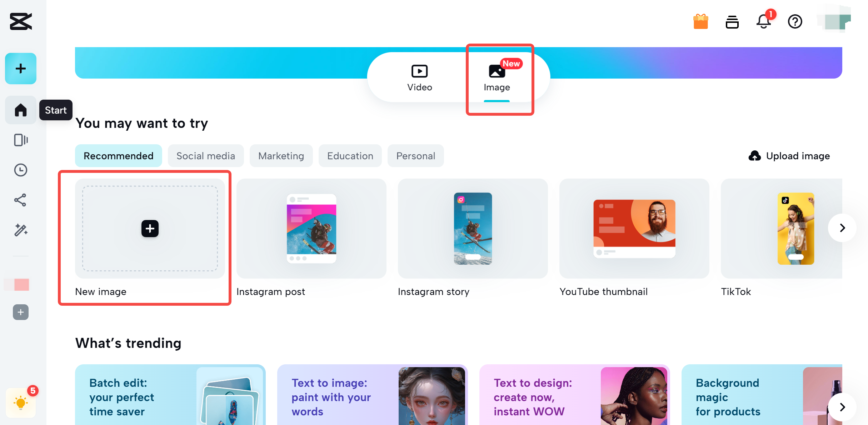Add new workspace with gray plus
Screen dimensions: 868x425
(x=21, y=312)
